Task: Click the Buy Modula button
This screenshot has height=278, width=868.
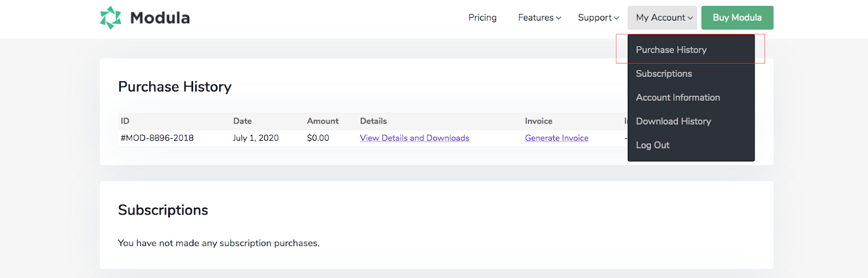Action: 737,17
